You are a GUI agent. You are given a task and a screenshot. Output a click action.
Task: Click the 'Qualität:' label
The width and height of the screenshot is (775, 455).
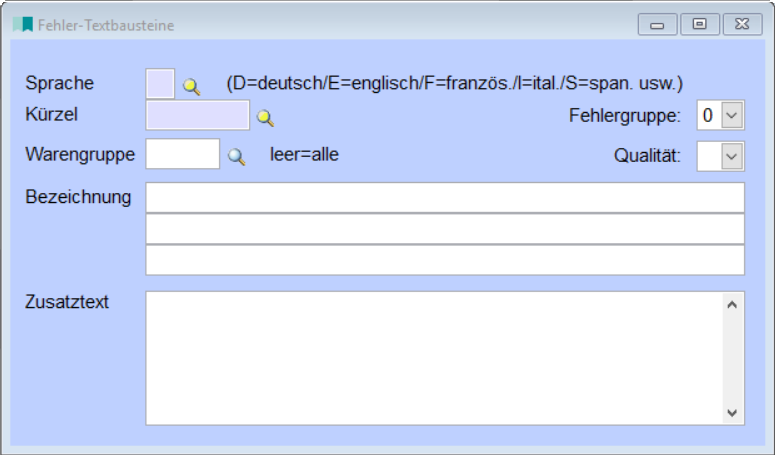point(647,156)
